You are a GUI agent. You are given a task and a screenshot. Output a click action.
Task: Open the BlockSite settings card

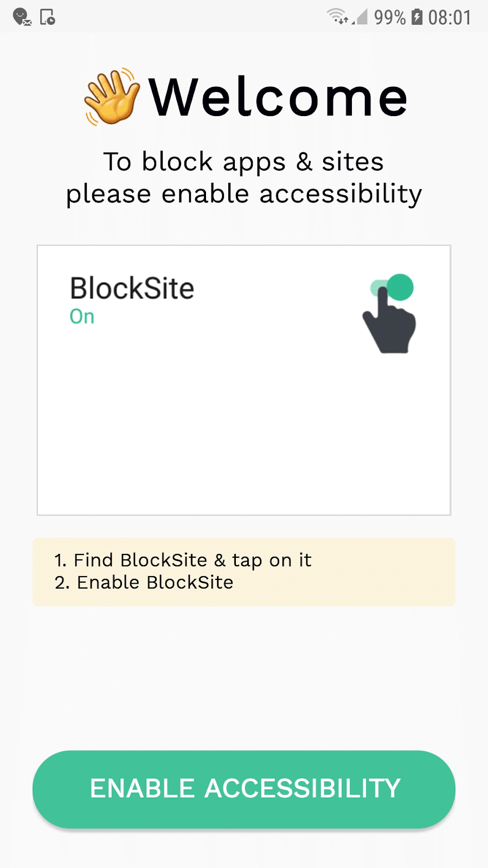pyautogui.click(x=243, y=379)
